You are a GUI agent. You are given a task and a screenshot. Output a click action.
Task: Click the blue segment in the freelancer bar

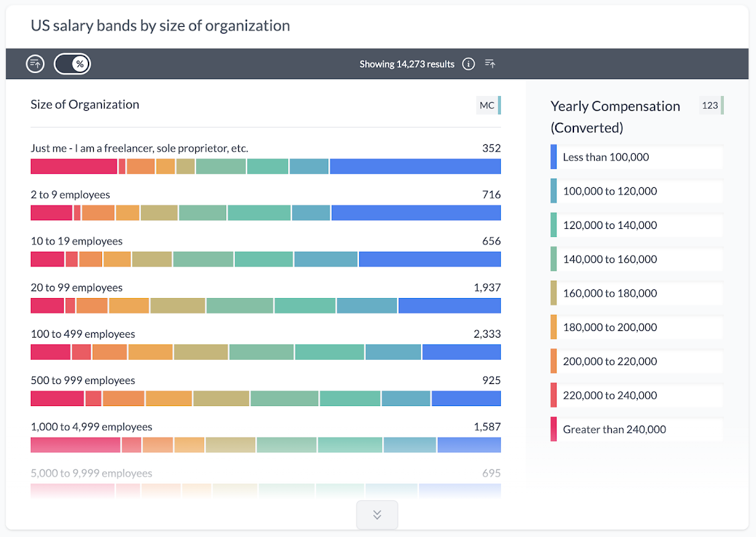[415, 166]
